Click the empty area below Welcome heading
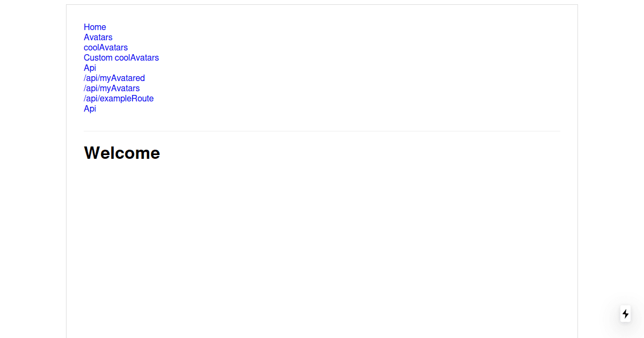The height and width of the screenshot is (338, 644). pos(322,247)
